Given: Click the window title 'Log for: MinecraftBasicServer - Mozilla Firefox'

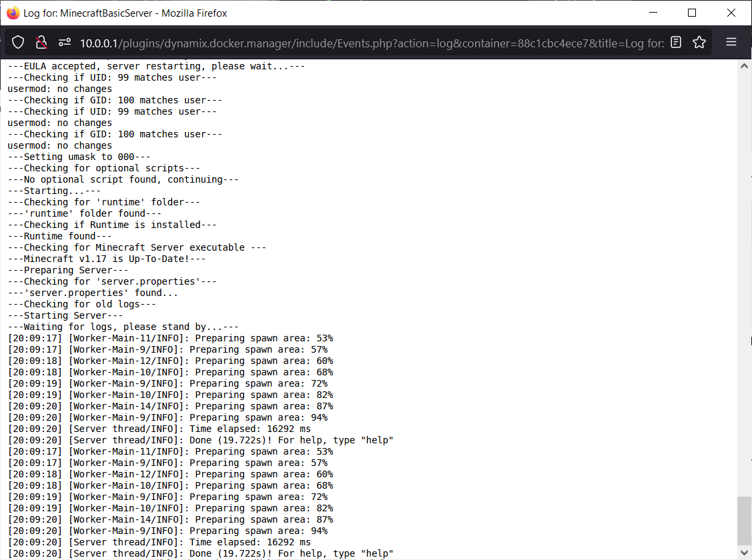Looking at the screenshot, I should pos(125,13).
